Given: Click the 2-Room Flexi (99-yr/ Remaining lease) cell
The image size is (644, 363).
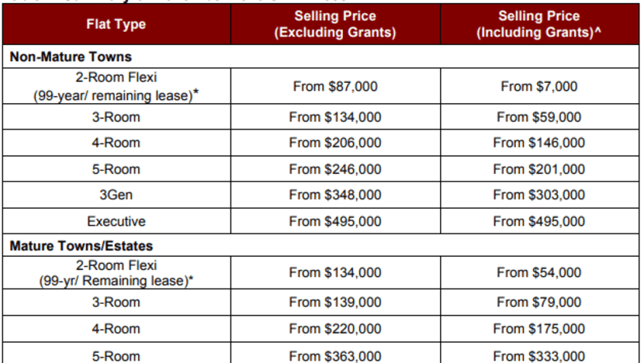Looking at the screenshot, I should [x=116, y=273].
